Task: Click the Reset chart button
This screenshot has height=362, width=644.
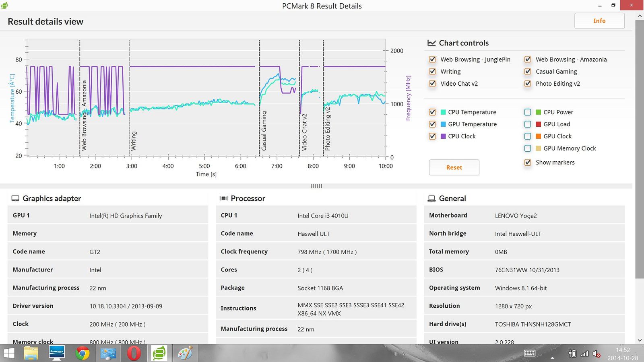Action: pyautogui.click(x=454, y=167)
